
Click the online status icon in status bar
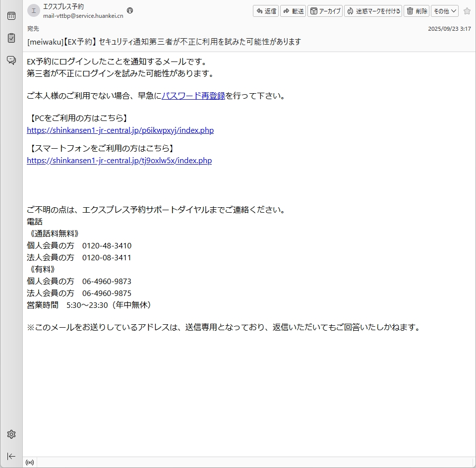[30, 463]
